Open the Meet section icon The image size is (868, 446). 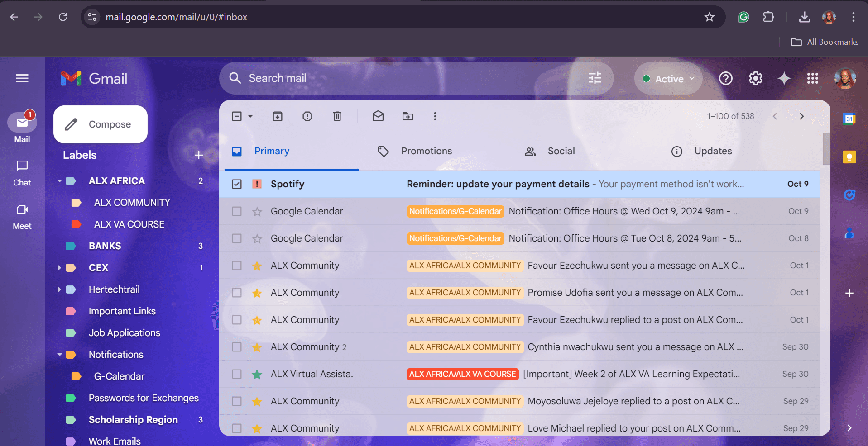22,209
